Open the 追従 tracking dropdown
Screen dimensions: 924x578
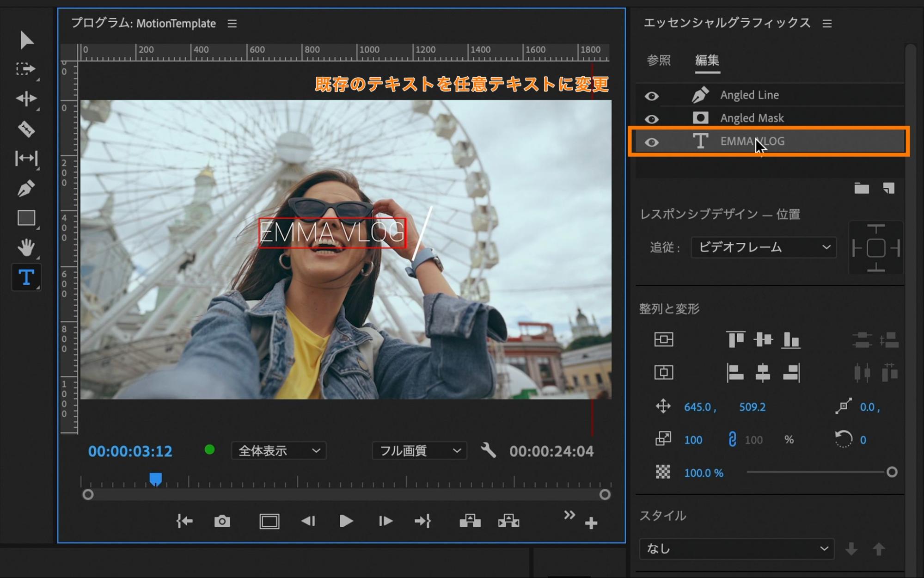(764, 248)
